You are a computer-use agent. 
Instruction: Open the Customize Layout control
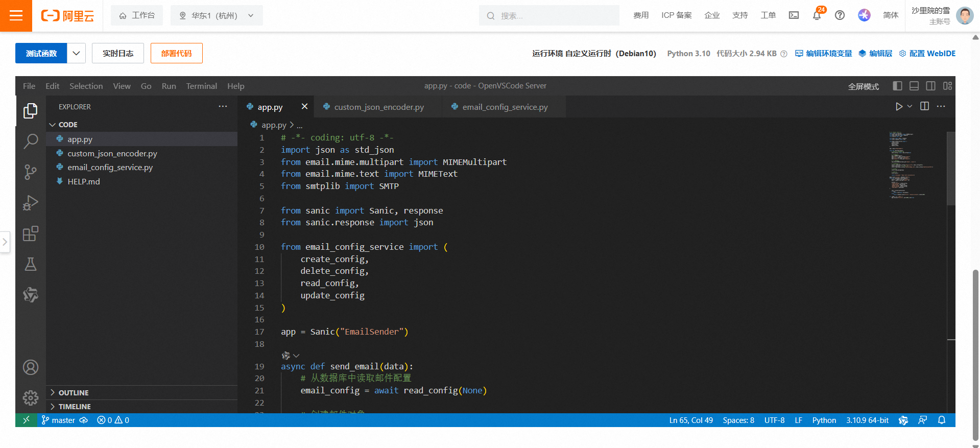948,86
